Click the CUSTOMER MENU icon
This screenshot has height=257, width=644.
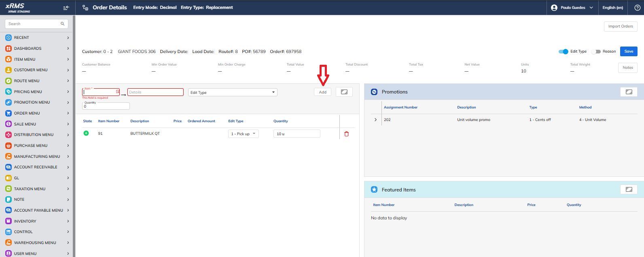pos(8,70)
